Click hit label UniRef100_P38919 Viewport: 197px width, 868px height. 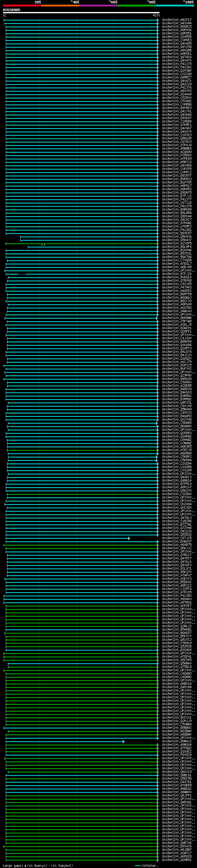point(176,643)
